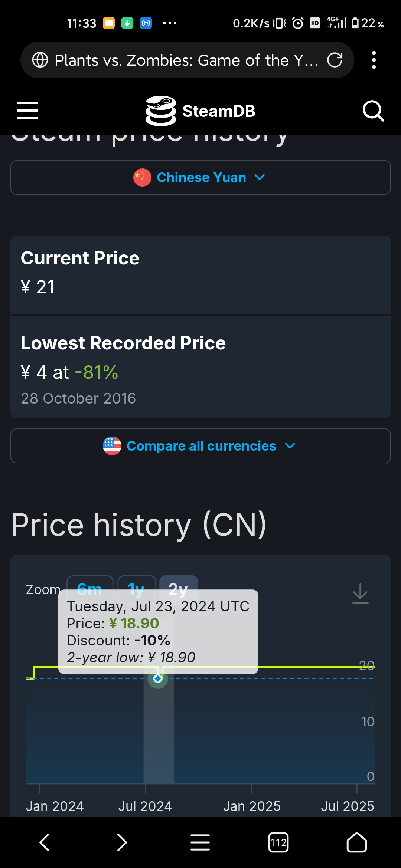401x868 pixels.
Task: Open browser bottom menu lines icon
Action: (x=200, y=842)
